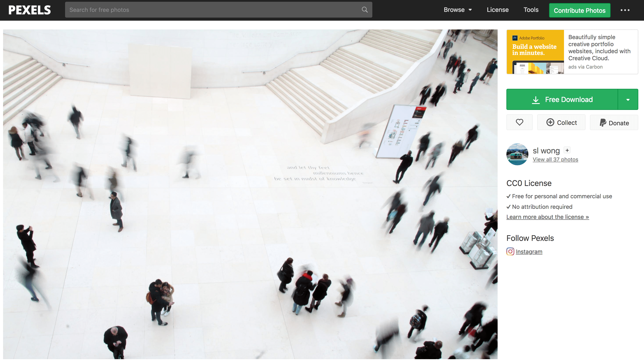Image resolution: width=644 pixels, height=364 pixels.
Task: Click 'Learn more about the license' link
Action: pyautogui.click(x=548, y=217)
